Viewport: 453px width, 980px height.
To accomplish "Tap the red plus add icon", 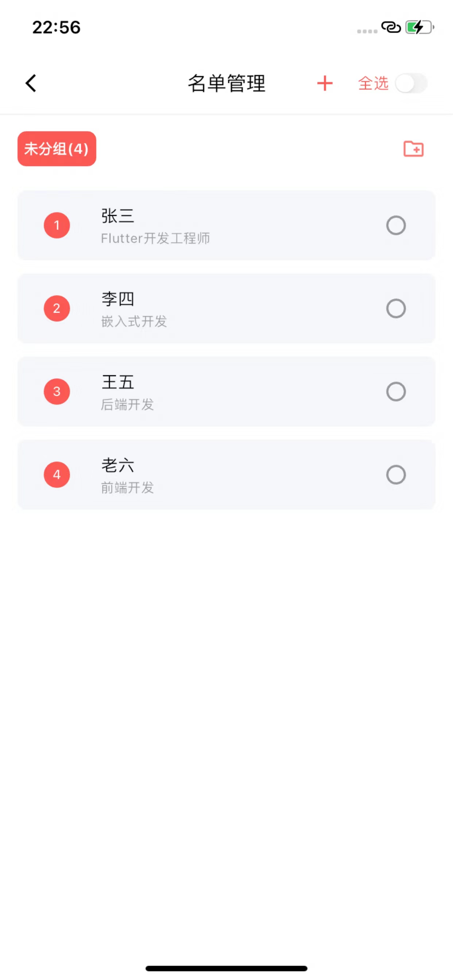I will pyautogui.click(x=325, y=83).
